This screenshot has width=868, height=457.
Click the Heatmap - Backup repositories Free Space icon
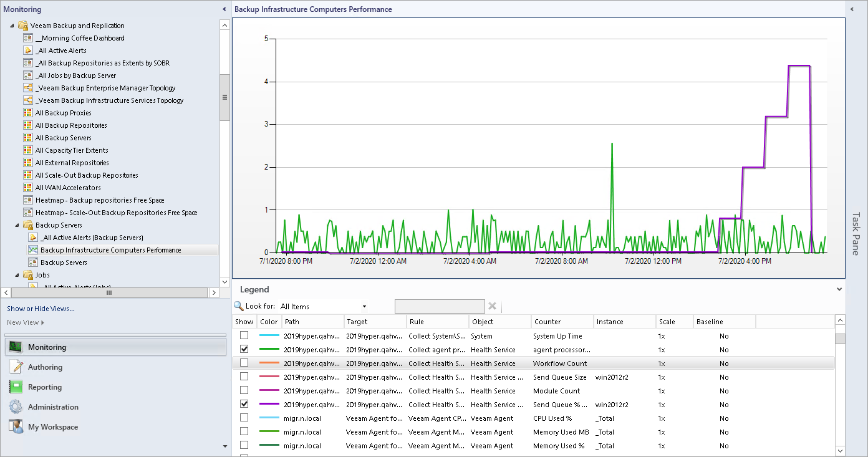[x=28, y=200]
